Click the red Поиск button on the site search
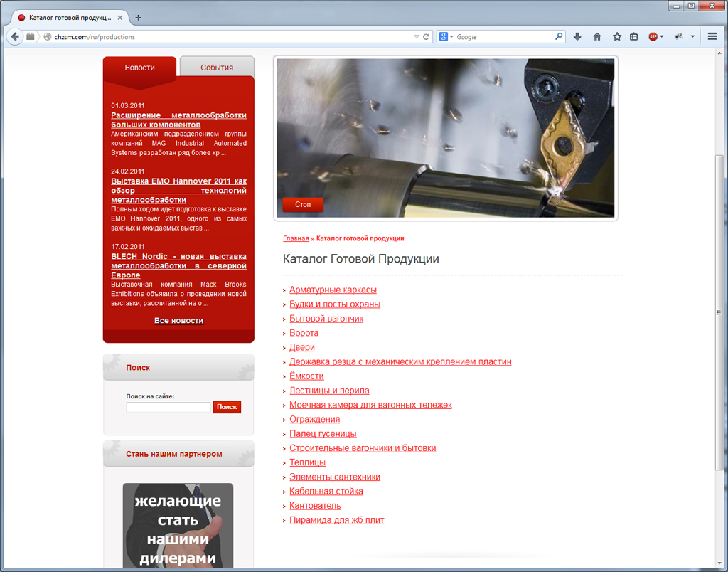Image resolution: width=728 pixels, height=572 pixels. (x=227, y=407)
